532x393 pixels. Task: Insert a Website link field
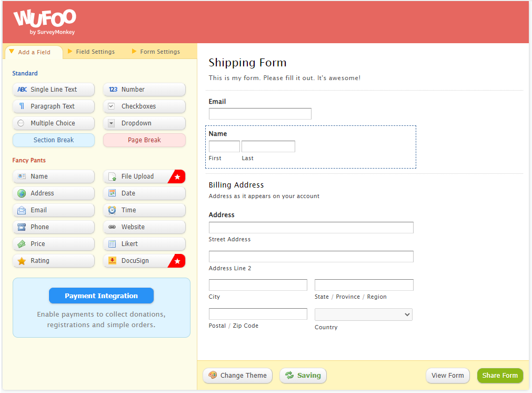click(144, 227)
